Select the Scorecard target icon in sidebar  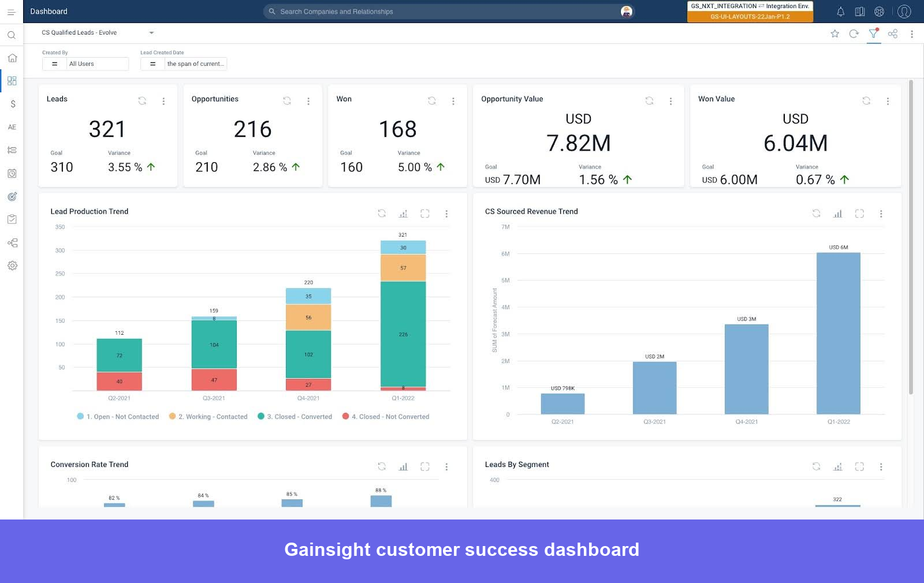12,196
